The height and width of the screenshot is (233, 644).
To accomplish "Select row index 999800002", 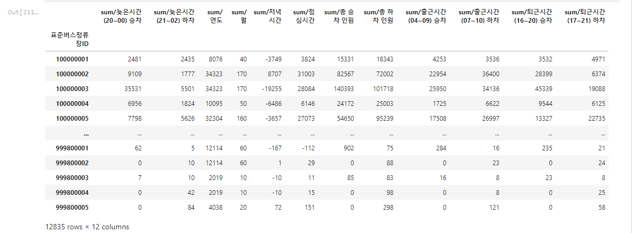I will pyautogui.click(x=72, y=163).
